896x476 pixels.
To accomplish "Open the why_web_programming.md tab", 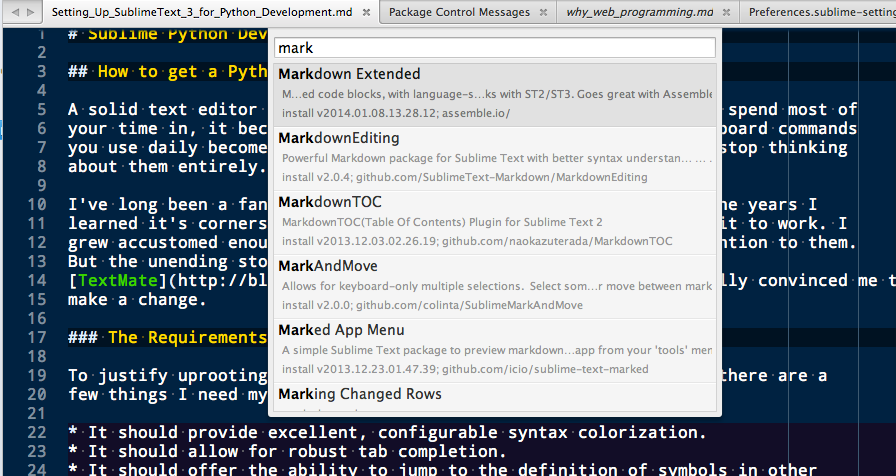I will pyautogui.click(x=640, y=12).
